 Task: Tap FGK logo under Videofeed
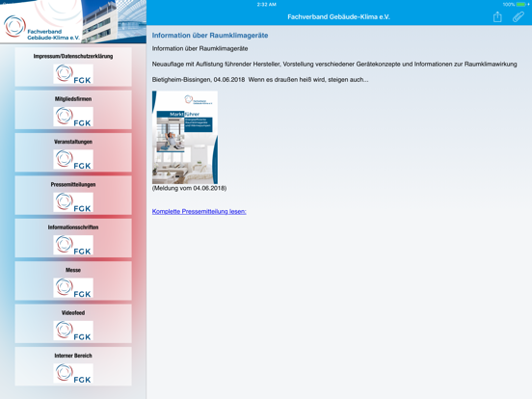(73, 331)
